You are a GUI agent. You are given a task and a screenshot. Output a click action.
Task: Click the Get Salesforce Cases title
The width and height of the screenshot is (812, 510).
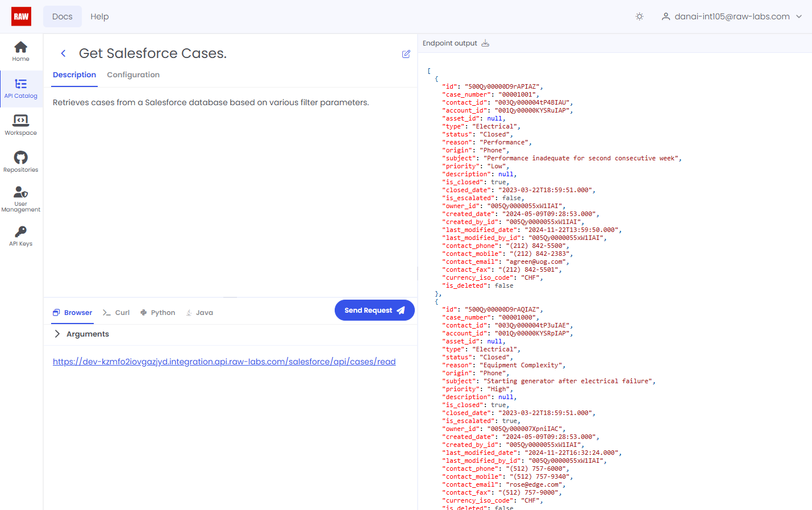point(153,53)
